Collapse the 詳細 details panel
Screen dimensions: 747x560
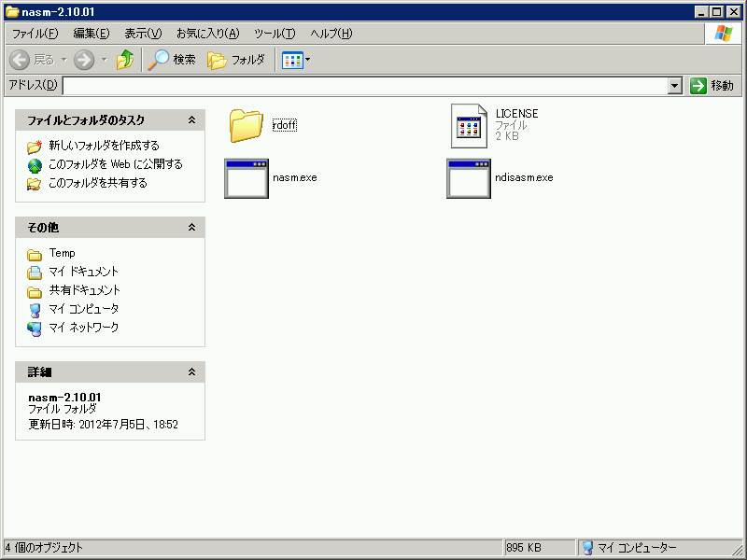(x=191, y=371)
